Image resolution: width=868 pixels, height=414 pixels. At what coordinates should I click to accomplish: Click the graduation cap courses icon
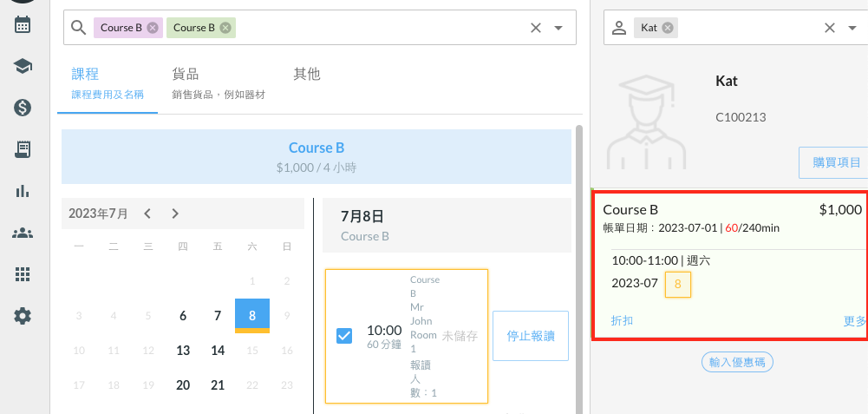[23, 66]
